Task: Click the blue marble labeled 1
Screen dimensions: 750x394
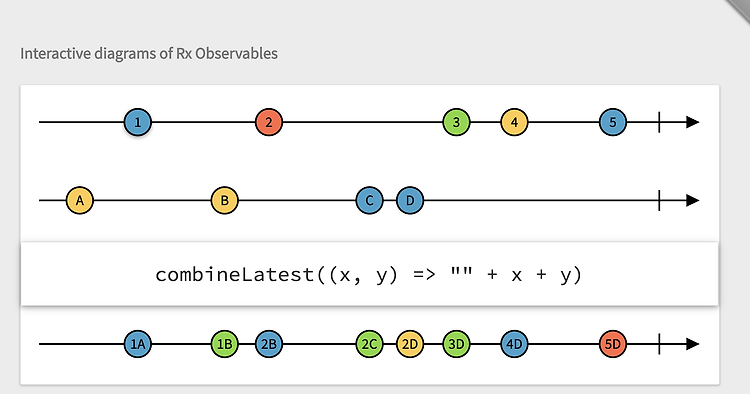Action: [138, 122]
